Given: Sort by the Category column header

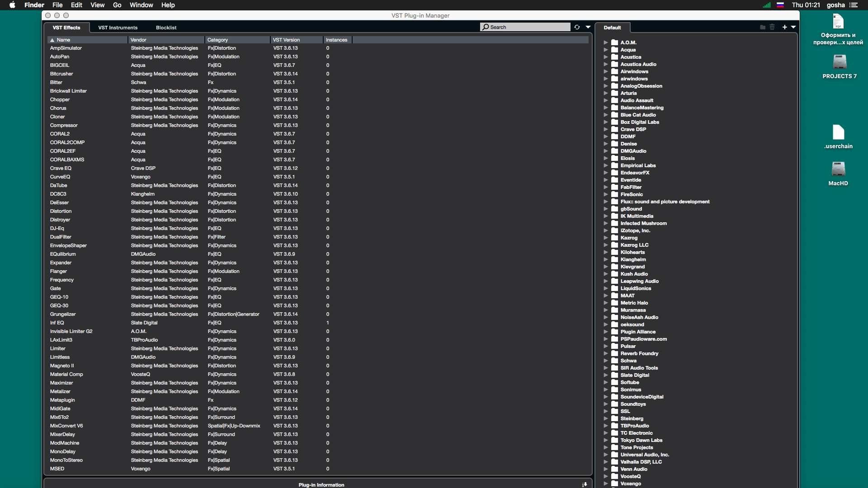Looking at the screenshot, I should (x=237, y=40).
